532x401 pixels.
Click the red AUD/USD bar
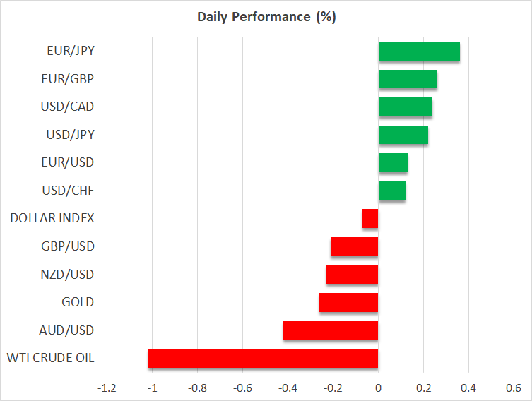[331, 330]
